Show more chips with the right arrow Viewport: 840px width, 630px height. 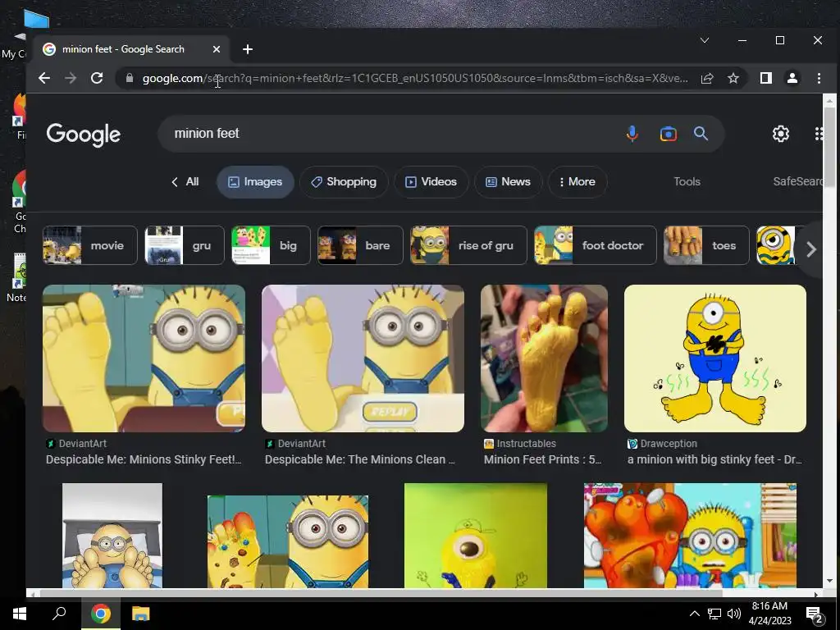(810, 249)
